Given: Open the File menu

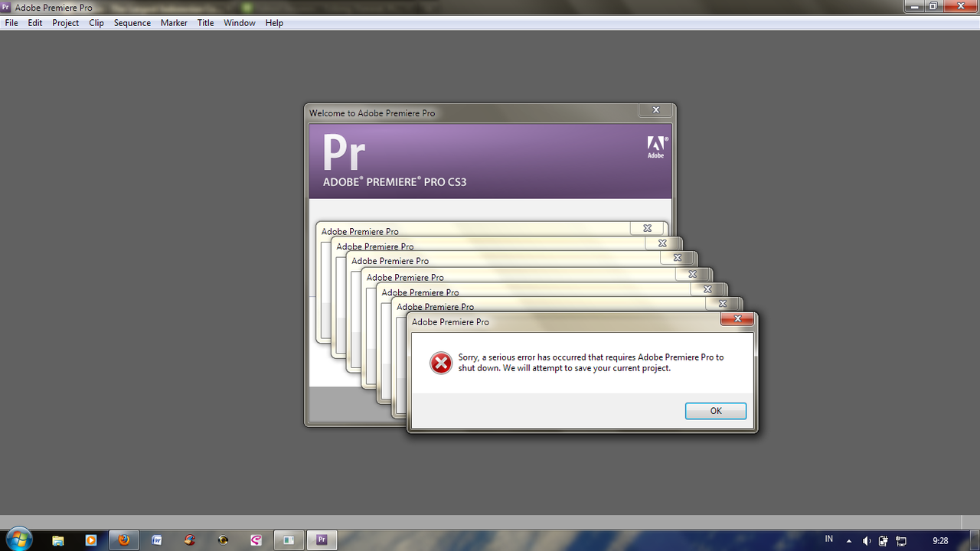Looking at the screenshot, I should click(11, 23).
